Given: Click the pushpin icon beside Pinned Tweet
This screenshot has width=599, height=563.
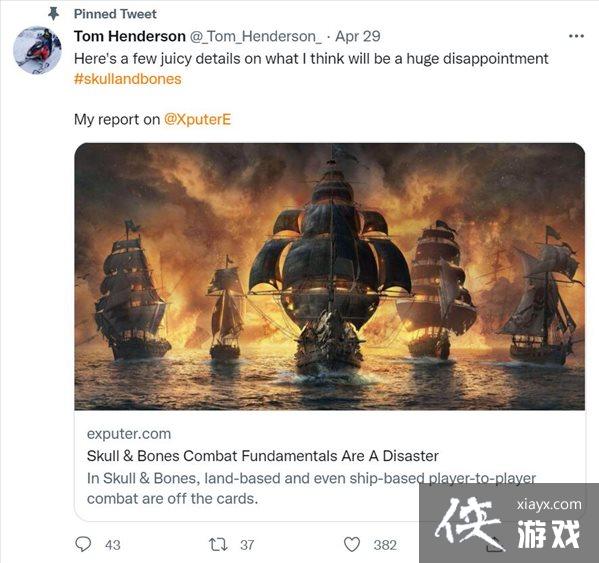Looking at the screenshot, I should click(53, 14).
